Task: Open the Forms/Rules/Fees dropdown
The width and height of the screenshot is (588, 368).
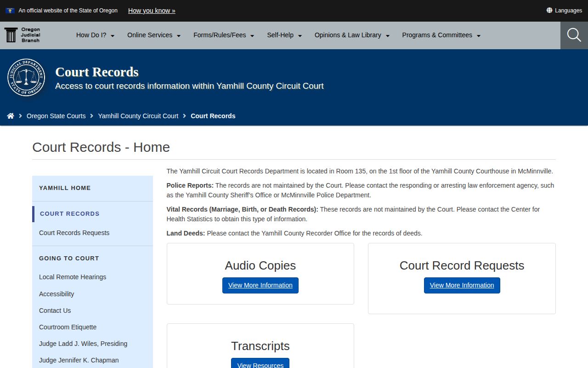Action: (224, 35)
